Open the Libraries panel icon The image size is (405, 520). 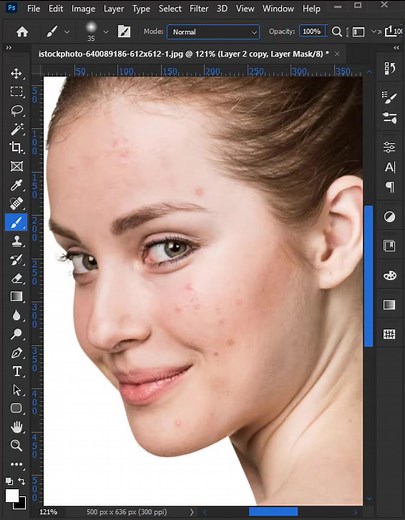pyautogui.click(x=389, y=246)
